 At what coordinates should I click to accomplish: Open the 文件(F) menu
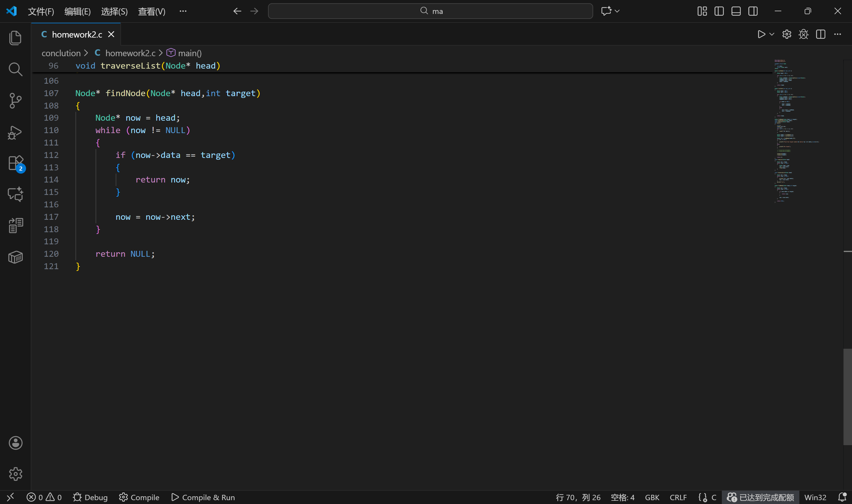click(41, 12)
